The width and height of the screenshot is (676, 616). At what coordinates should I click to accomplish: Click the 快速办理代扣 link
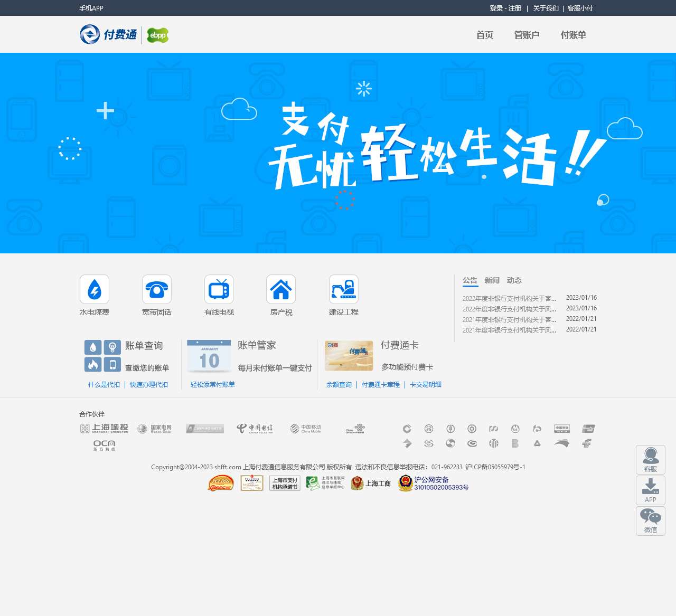[149, 384]
